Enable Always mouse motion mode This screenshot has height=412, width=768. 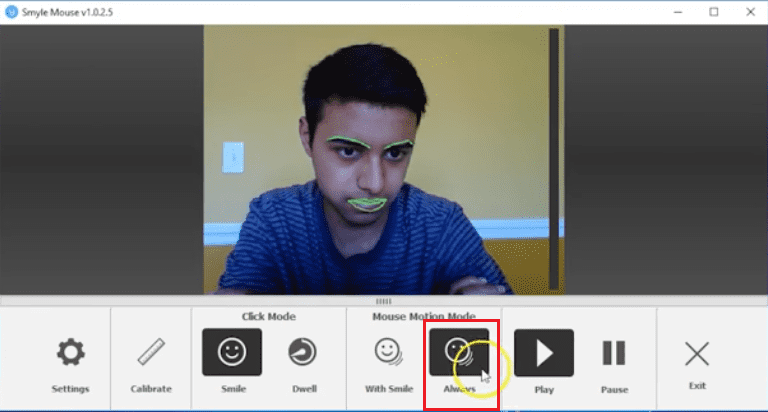pyautogui.click(x=459, y=352)
